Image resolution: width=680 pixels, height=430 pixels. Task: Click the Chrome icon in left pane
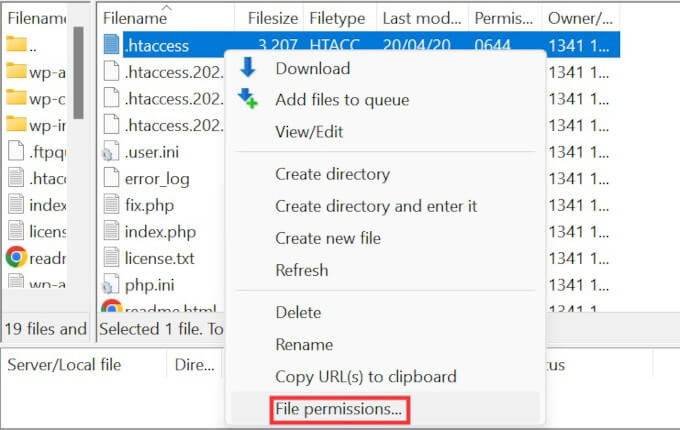coord(16,257)
